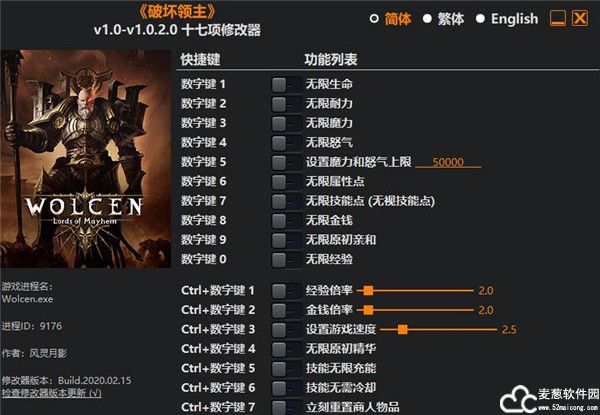600x415 pixels.
Task: Enable 技能无需冷却 toggle
Action: [x=286, y=388]
